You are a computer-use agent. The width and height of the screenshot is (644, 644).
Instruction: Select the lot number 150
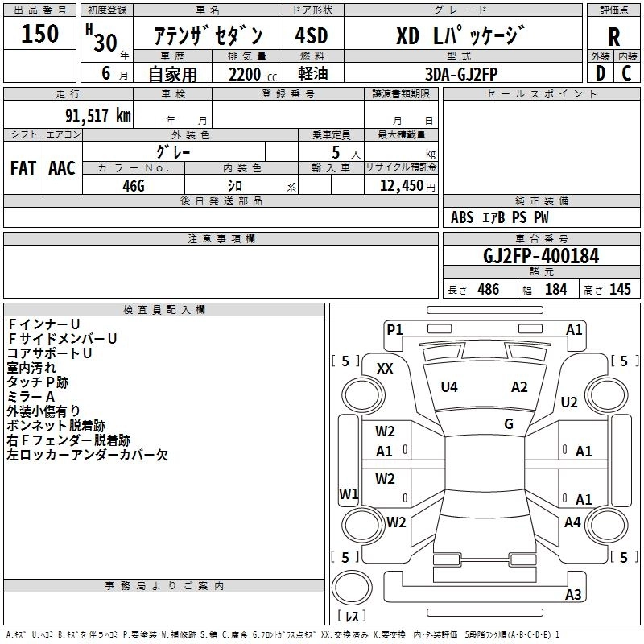click(x=39, y=35)
